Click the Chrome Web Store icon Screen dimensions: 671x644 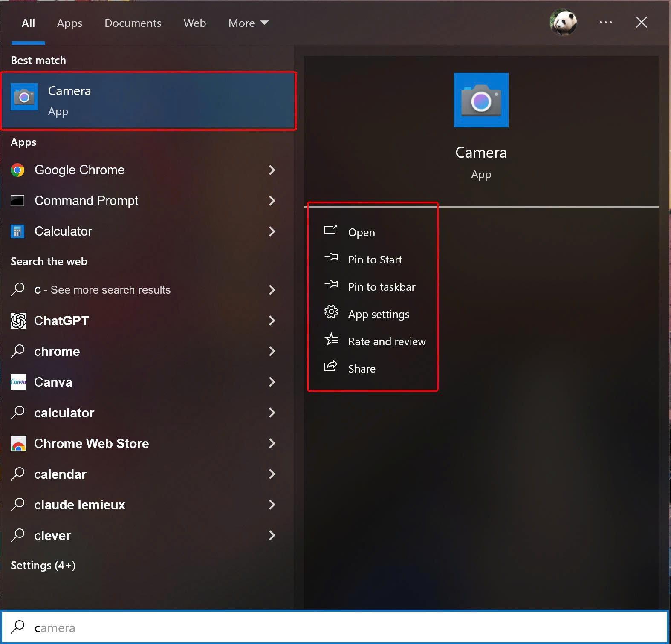point(18,443)
